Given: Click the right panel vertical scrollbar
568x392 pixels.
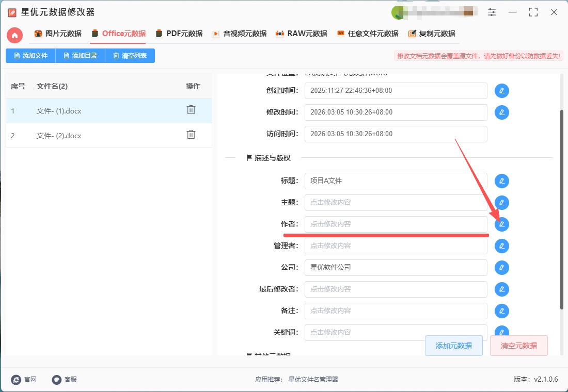Looking at the screenshot, I should point(562,209).
